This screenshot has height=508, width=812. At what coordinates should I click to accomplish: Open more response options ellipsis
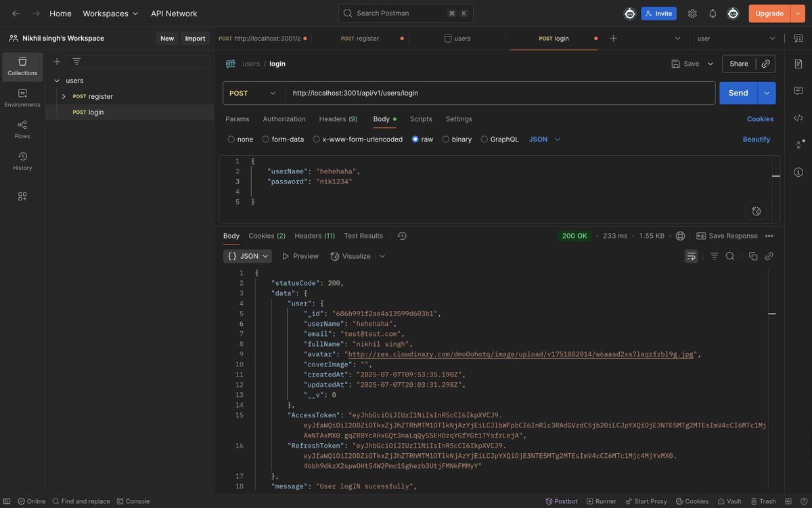769,236
